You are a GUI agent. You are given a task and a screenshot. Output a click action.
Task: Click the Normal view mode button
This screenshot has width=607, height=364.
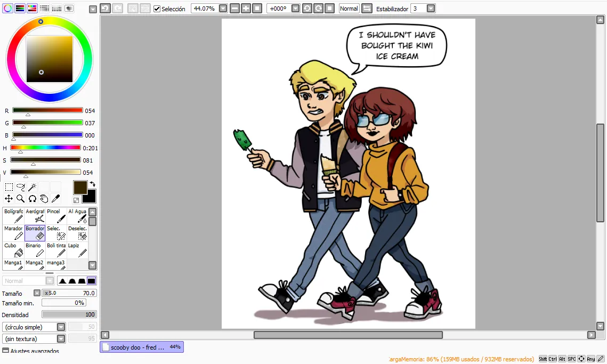click(x=349, y=9)
